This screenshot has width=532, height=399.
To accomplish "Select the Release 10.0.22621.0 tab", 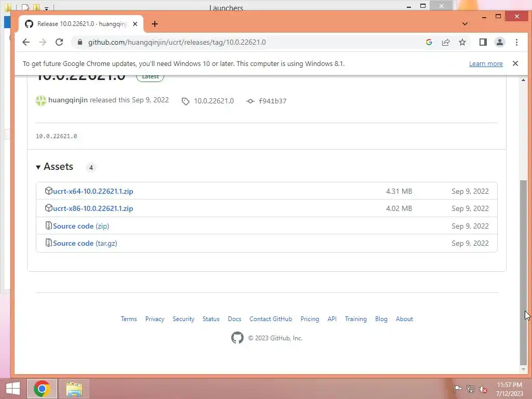I will click(x=81, y=24).
